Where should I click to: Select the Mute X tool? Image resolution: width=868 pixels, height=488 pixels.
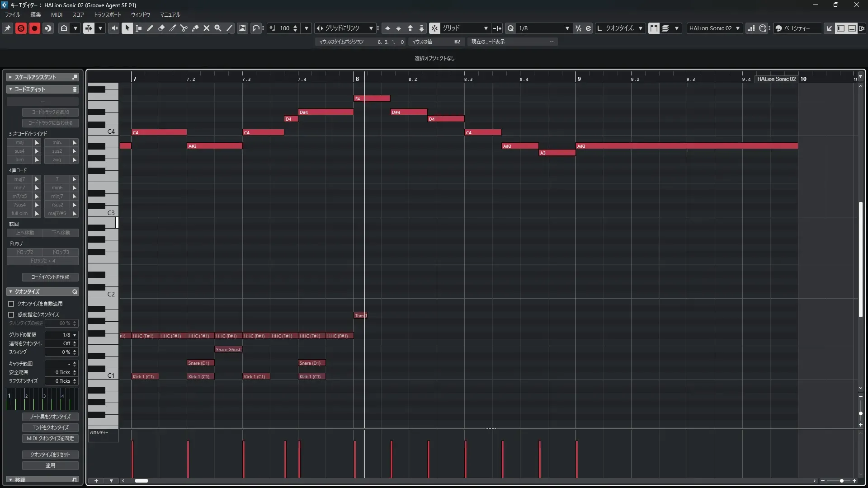(x=207, y=28)
